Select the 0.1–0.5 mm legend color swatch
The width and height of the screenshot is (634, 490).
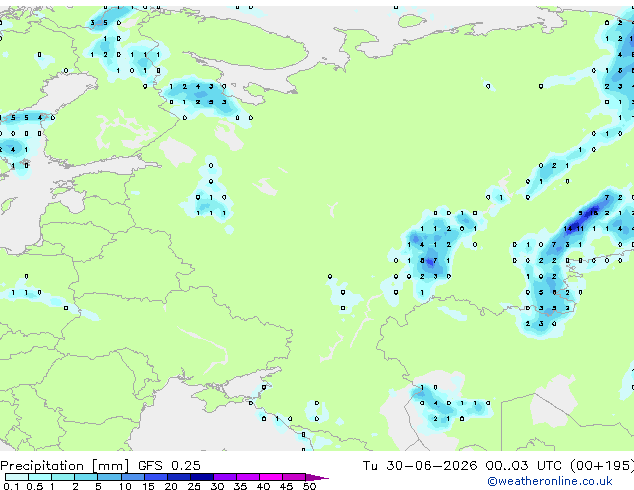pyautogui.click(x=17, y=477)
